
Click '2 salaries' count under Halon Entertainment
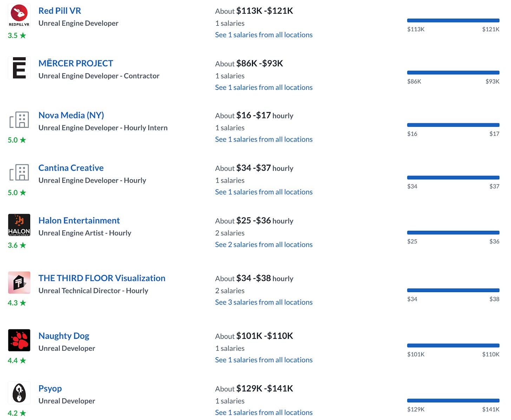pos(230,233)
